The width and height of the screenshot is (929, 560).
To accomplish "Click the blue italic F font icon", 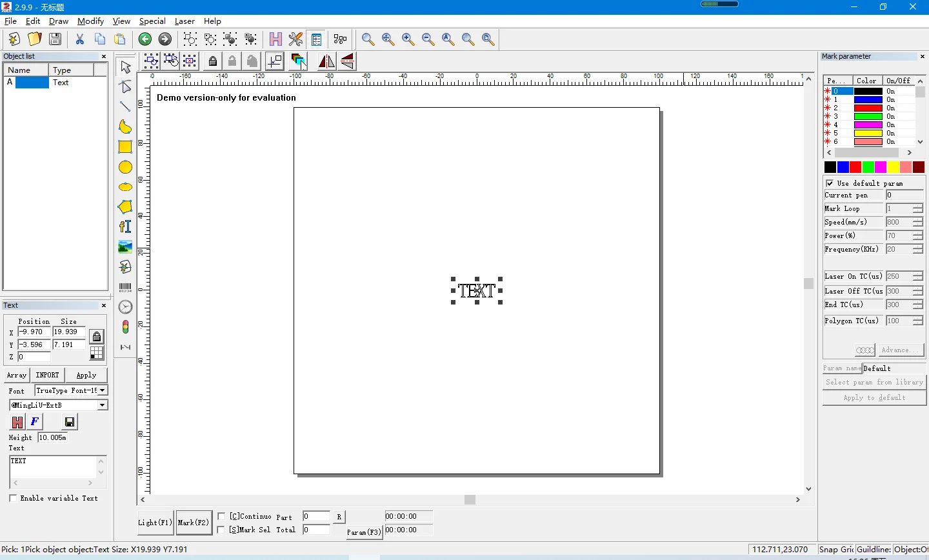I will tap(35, 422).
